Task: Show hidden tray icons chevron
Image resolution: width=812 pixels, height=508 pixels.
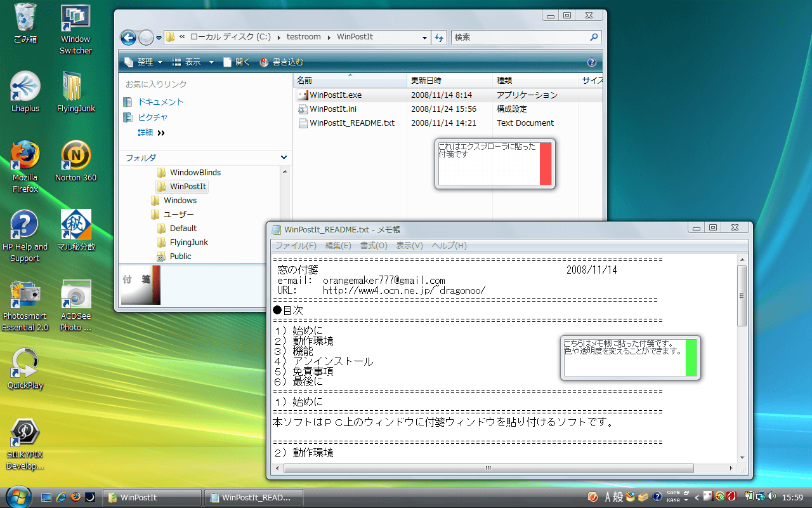Action: point(697,497)
